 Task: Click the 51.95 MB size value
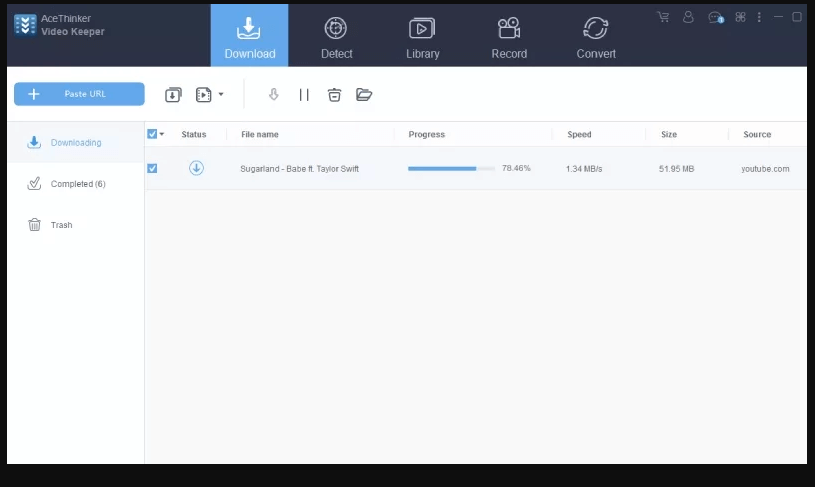676,168
